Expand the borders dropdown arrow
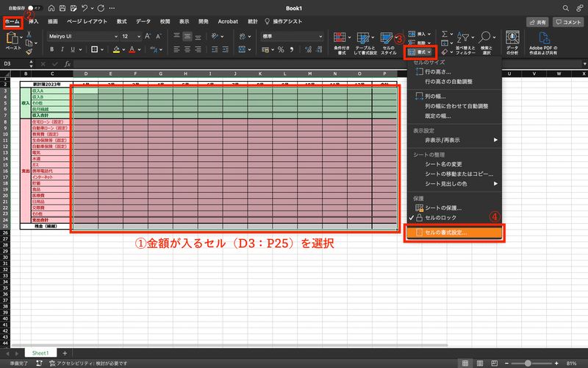Screen dimensions: 588x368 tap(102, 49)
